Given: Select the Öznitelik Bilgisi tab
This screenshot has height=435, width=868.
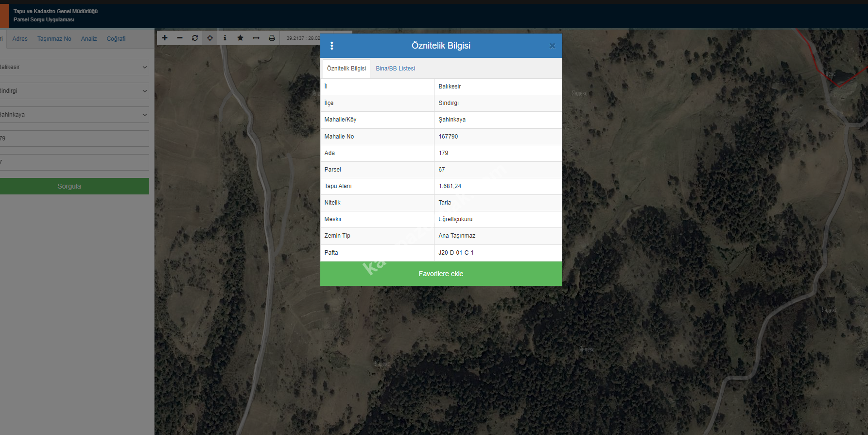Looking at the screenshot, I should coord(346,69).
